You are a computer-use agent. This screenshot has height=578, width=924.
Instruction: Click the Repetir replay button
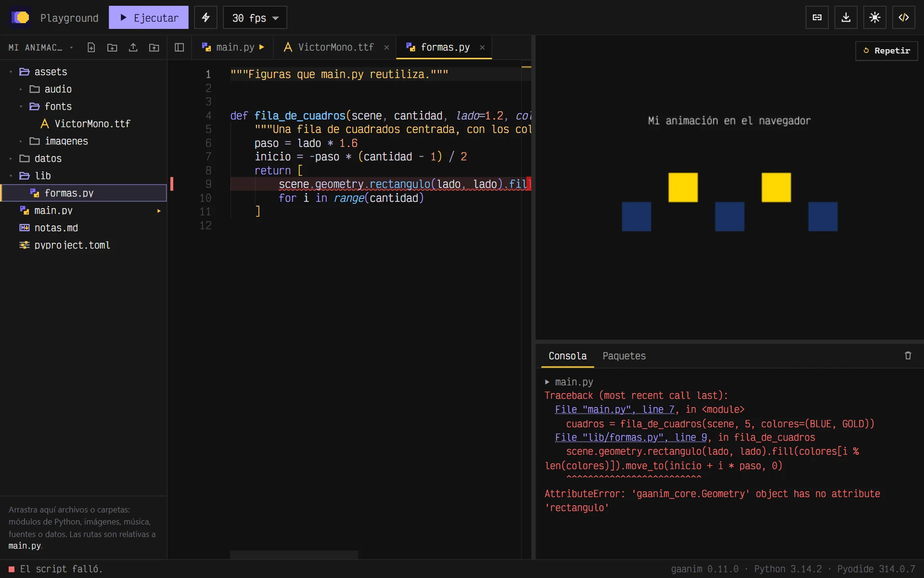tap(886, 51)
